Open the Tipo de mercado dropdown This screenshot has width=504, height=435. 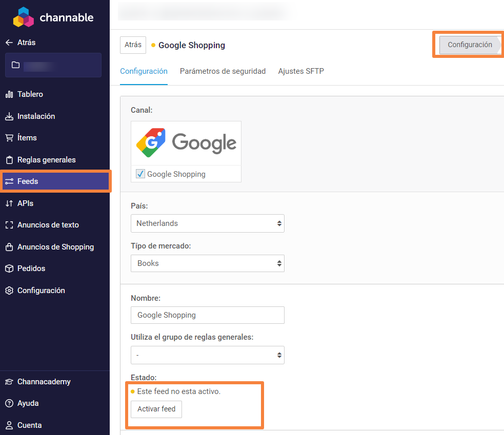[207, 263]
